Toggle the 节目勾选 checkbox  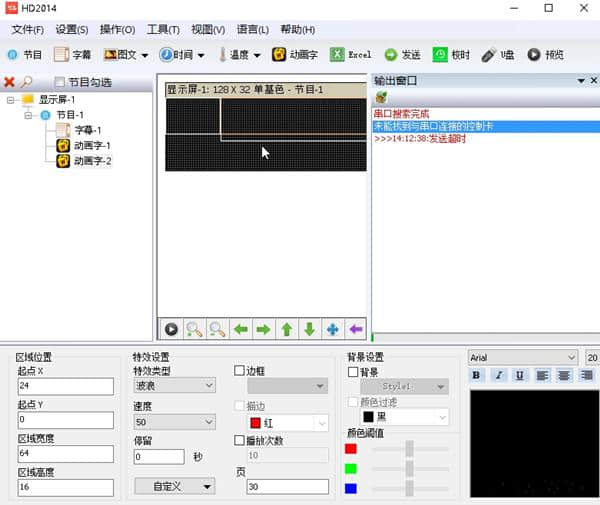pyautogui.click(x=60, y=82)
